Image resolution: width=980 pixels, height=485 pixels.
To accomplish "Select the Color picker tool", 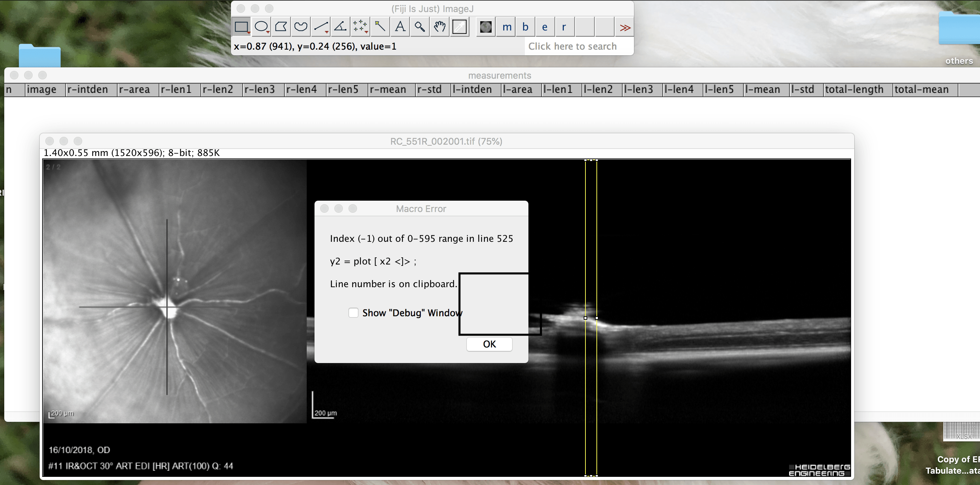I will [459, 27].
